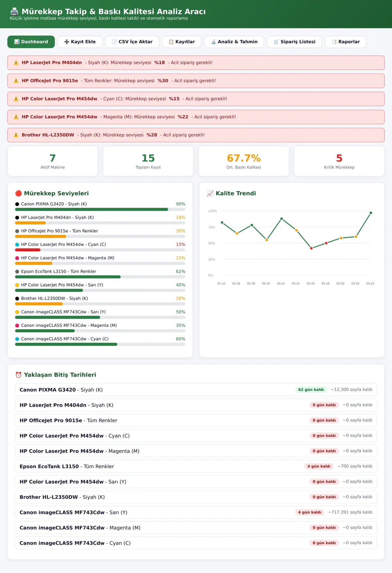392x573 pixels.
Task: Click the yellow dot for HP Color LaserJet Sarı
Action: (x=17, y=285)
